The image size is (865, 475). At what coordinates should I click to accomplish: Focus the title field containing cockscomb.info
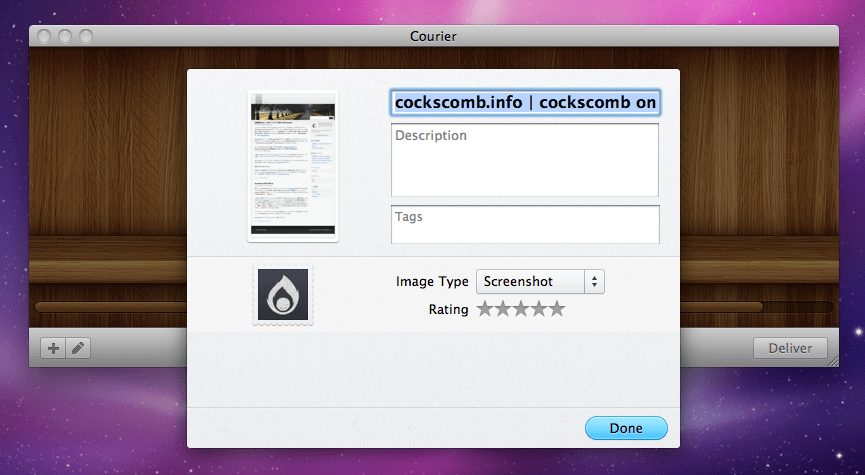point(525,103)
